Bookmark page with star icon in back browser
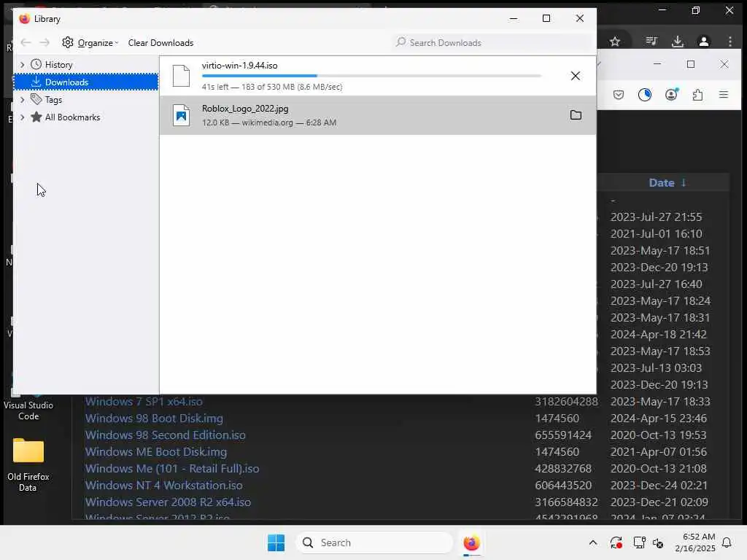 [615, 42]
